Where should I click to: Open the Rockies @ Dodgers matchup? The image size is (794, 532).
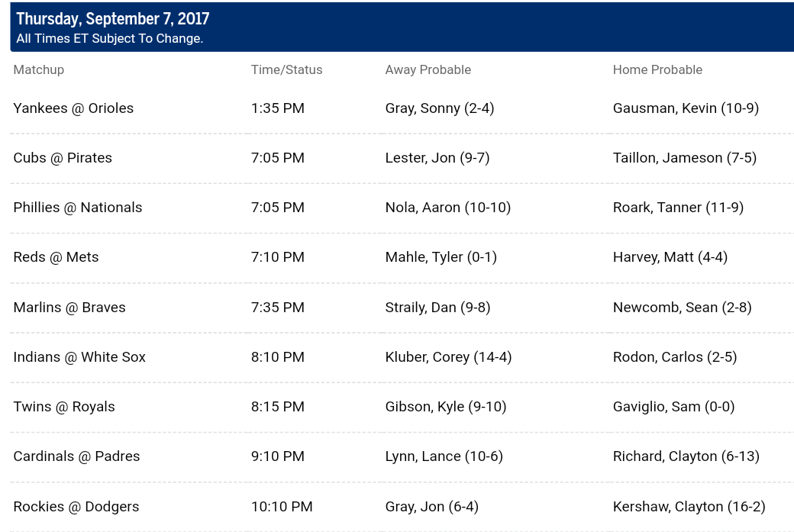[76, 507]
